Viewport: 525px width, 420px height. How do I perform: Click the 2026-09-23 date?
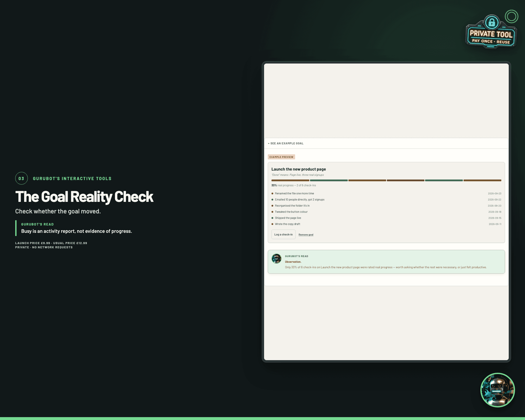click(x=495, y=193)
